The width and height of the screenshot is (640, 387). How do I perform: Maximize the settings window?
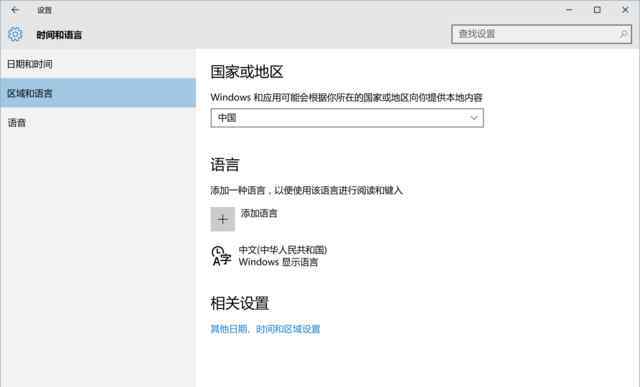click(x=597, y=10)
